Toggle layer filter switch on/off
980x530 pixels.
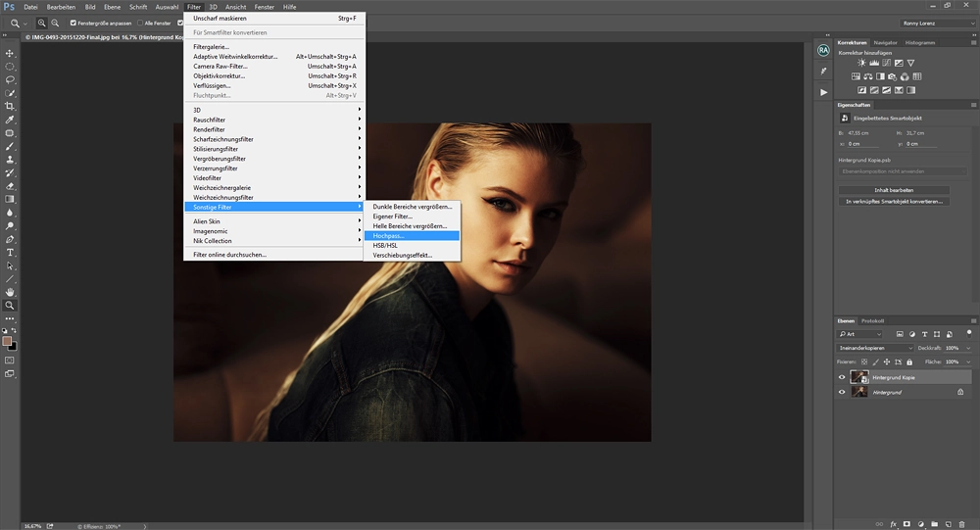point(969,333)
